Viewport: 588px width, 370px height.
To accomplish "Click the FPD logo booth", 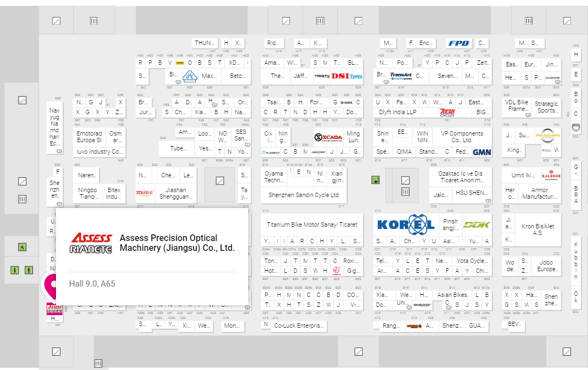I will coord(458,43).
